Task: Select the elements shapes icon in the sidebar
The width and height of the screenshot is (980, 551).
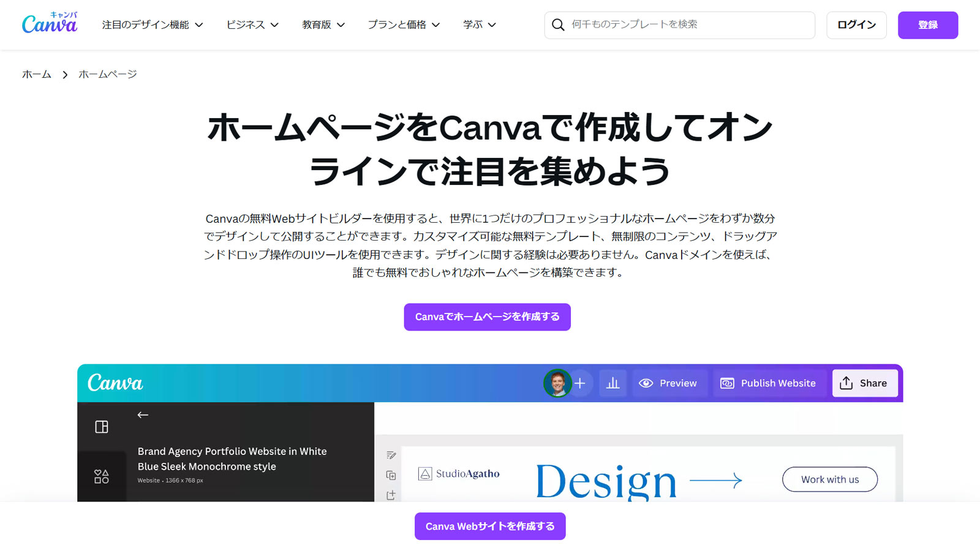Action: [x=102, y=476]
